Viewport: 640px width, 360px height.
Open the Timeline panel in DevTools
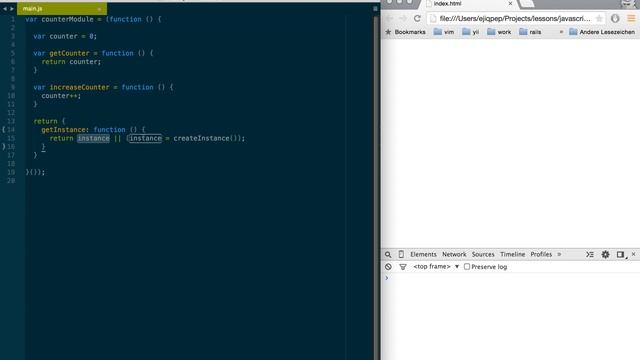click(x=512, y=254)
